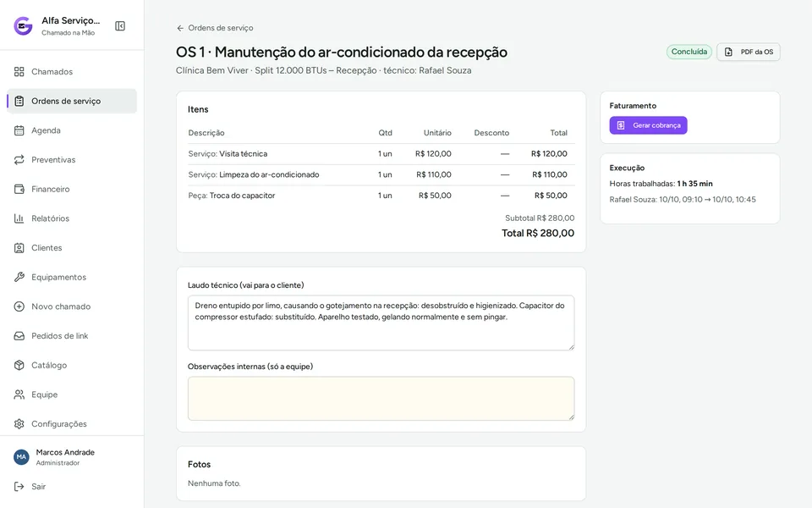Click the Fotos section heading
Screen dimensions: 812x508
click(200, 465)
